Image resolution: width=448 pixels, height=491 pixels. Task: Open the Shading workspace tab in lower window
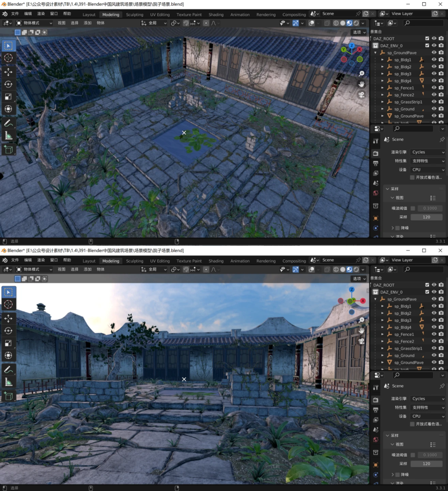pos(216,261)
